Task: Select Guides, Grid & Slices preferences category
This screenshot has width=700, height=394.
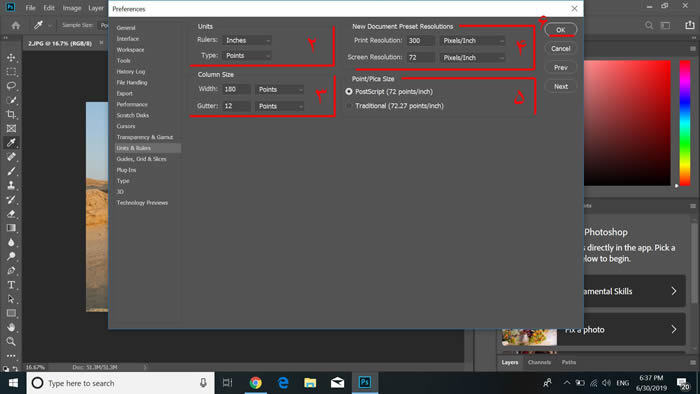Action: (x=142, y=159)
